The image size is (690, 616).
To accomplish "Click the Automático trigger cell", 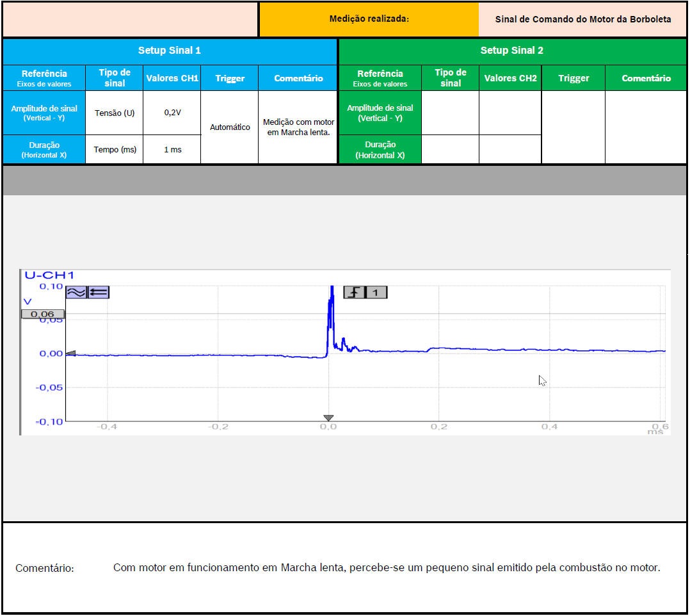I will [230, 127].
